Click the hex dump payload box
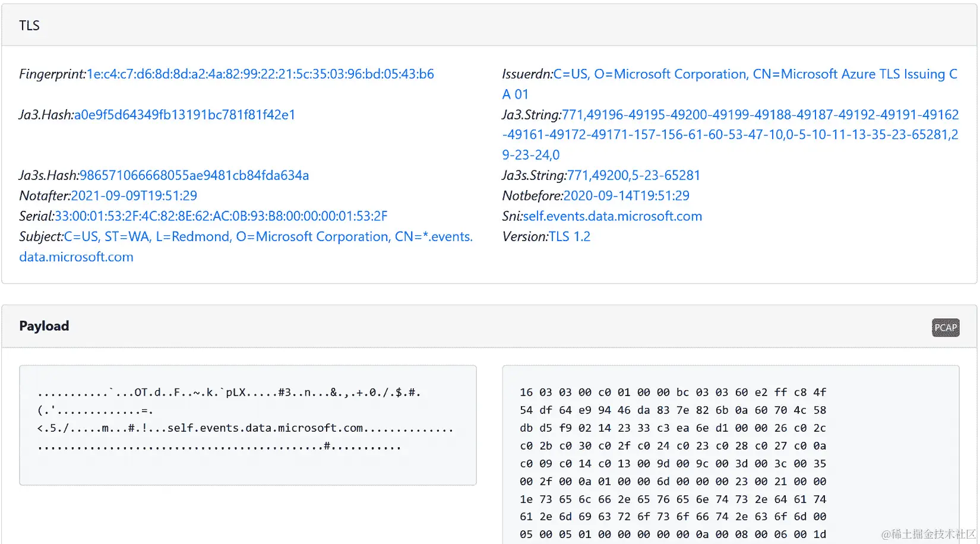Screen dimensions: 980x544 731,454
